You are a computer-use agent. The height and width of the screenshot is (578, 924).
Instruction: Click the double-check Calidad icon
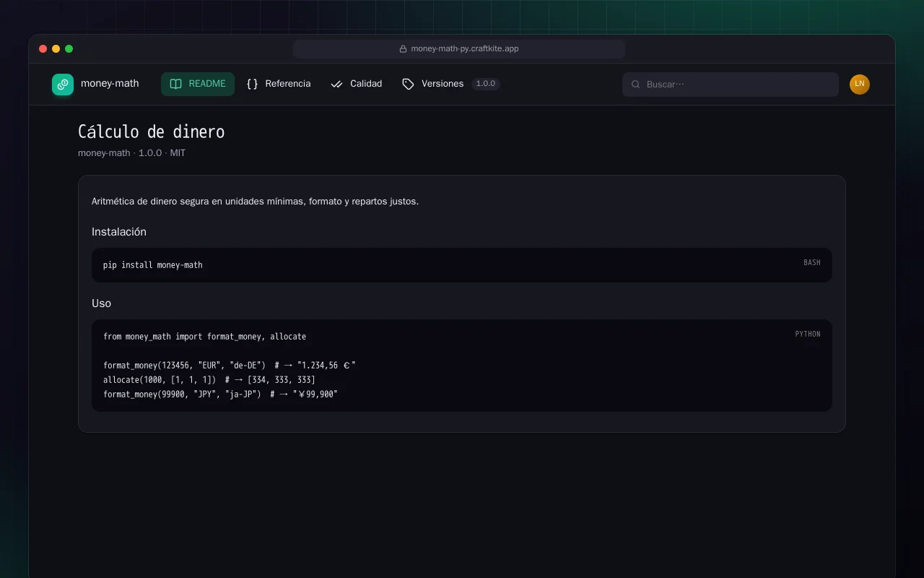tap(336, 84)
